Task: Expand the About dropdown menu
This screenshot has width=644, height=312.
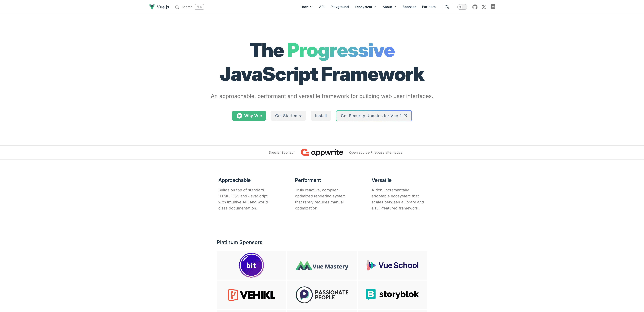Action: [389, 7]
